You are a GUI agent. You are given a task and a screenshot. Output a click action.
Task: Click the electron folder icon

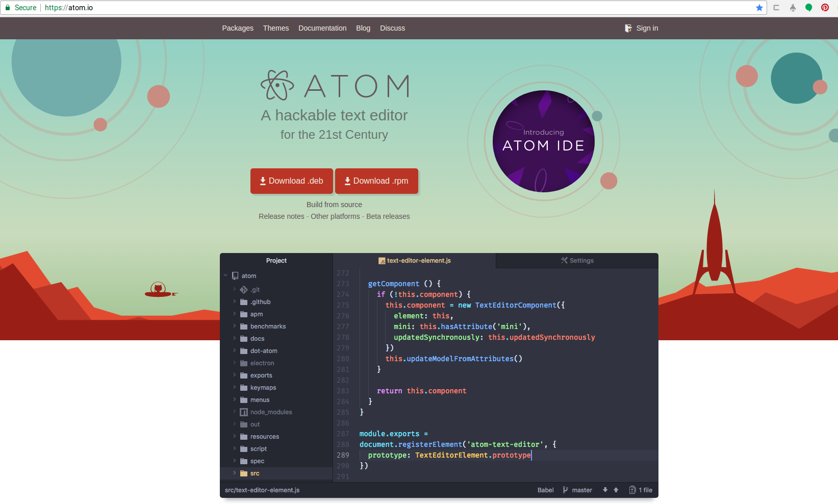click(244, 363)
